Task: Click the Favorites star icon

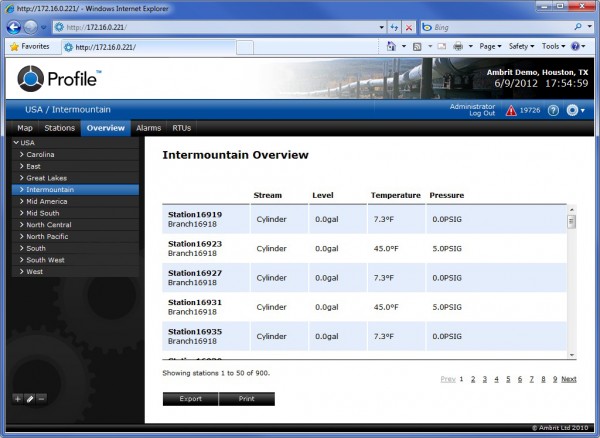Action: point(15,47)
